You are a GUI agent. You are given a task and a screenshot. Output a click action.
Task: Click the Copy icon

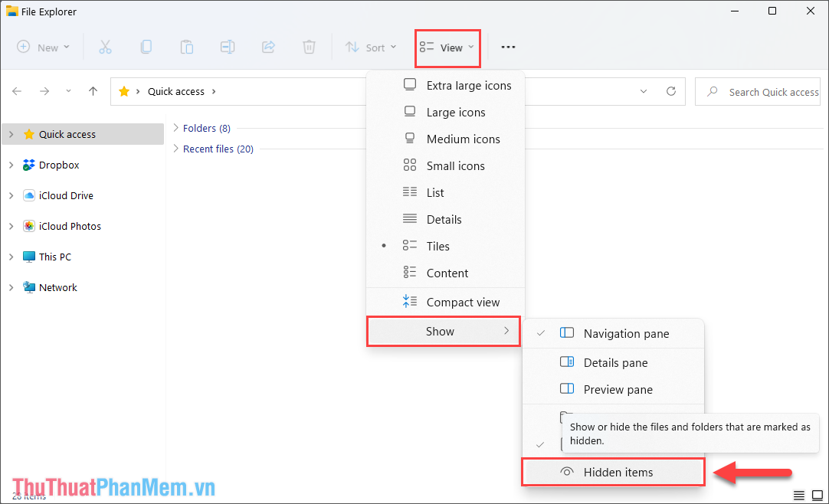(x=146, y=47)
